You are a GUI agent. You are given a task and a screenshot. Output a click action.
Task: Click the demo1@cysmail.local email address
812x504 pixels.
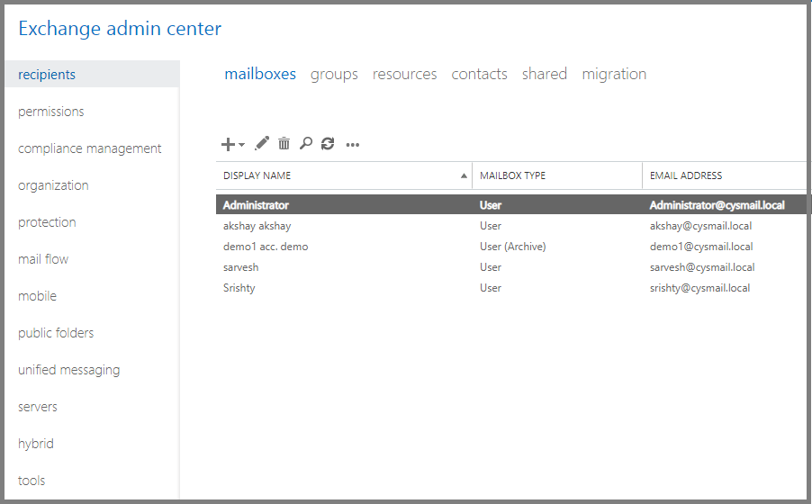(x=701, y=247)
